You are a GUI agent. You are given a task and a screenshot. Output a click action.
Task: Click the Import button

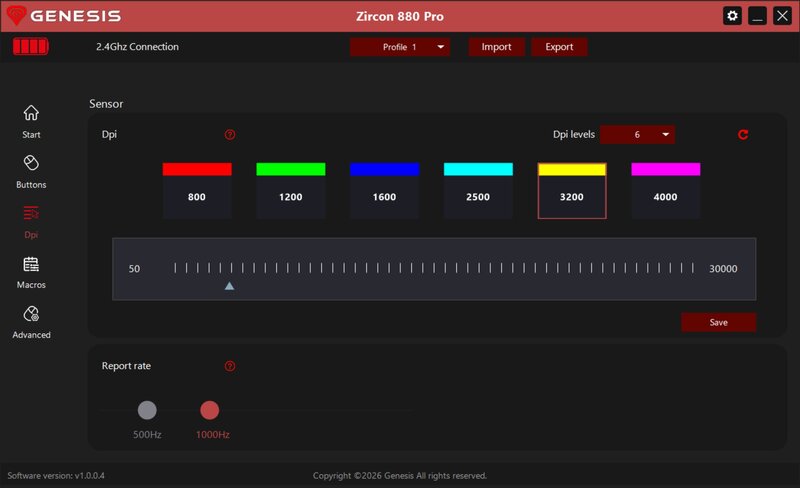[x=496, y=47]
